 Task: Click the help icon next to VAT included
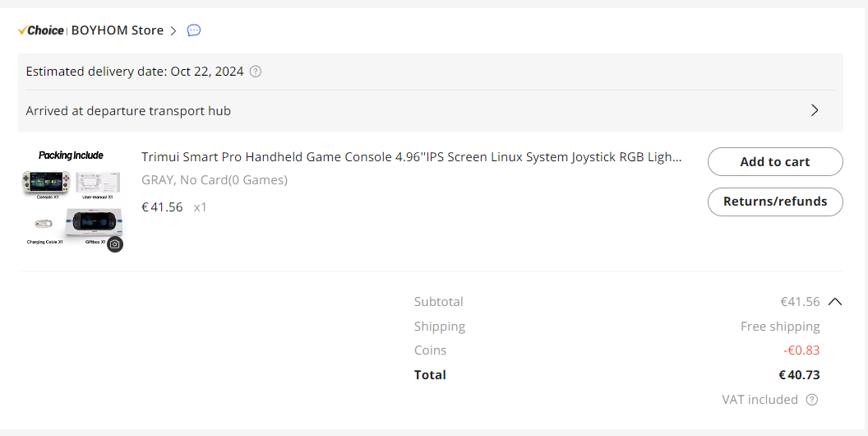click(x=812, y=400)
